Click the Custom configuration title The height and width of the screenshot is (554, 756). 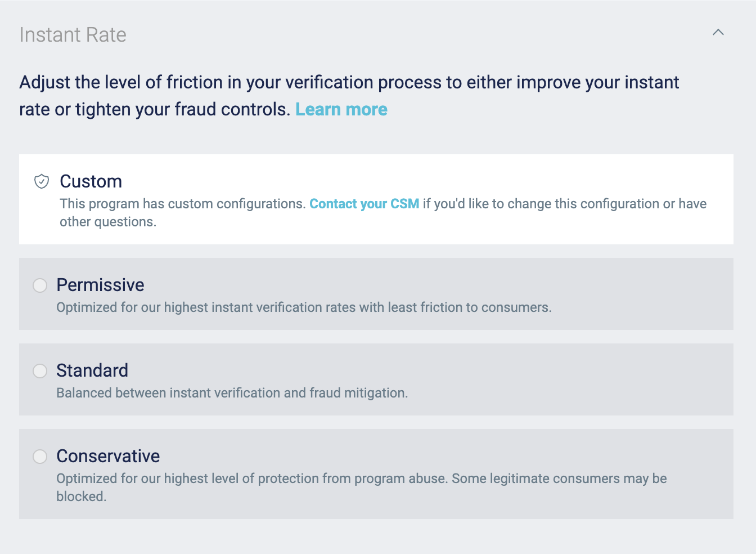[x=91, y=181]
